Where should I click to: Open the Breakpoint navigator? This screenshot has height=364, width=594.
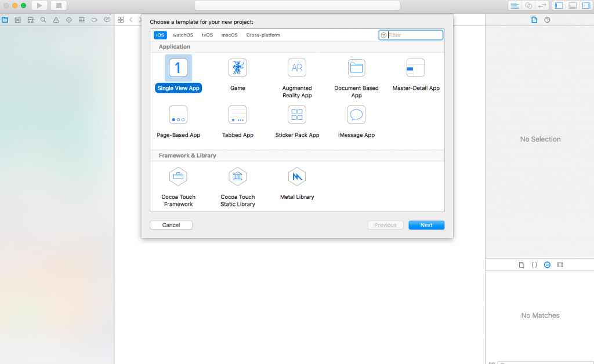click(x=95, y=20)
